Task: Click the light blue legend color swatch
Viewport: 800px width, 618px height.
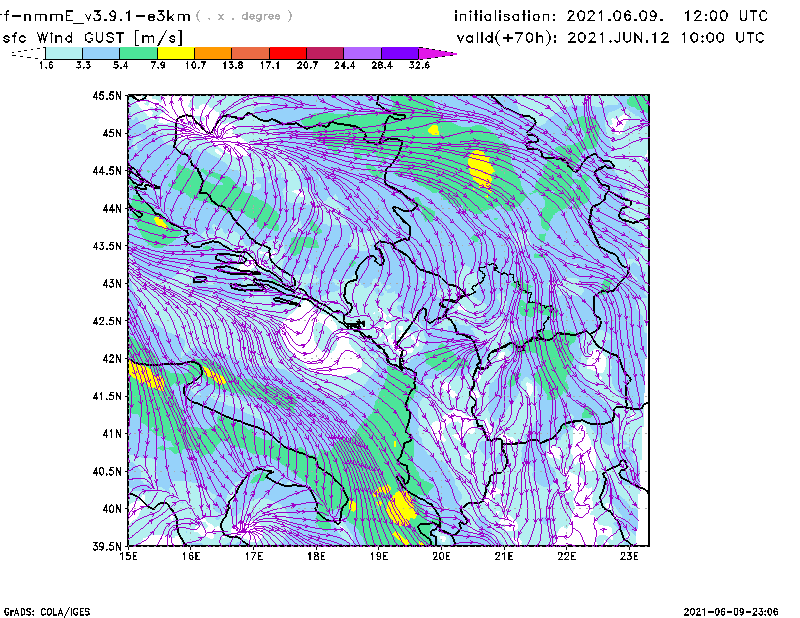Action: click(x=101, y=53)
